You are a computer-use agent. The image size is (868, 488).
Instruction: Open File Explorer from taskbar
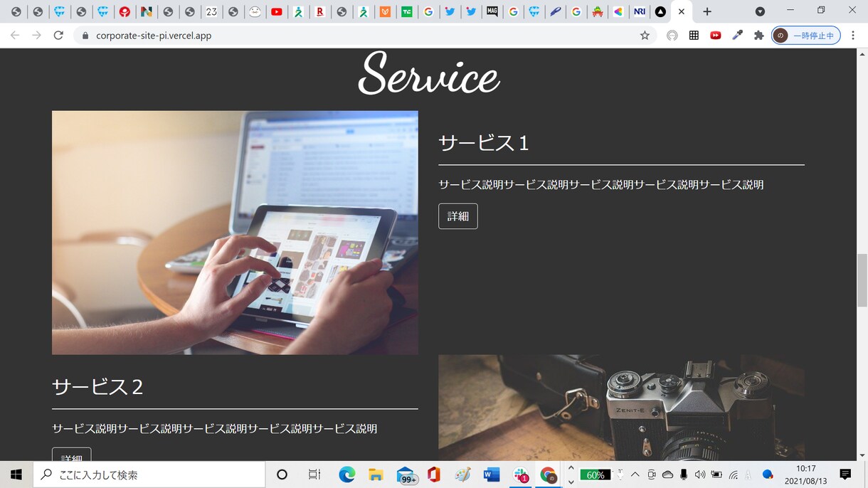click(376, 474)
